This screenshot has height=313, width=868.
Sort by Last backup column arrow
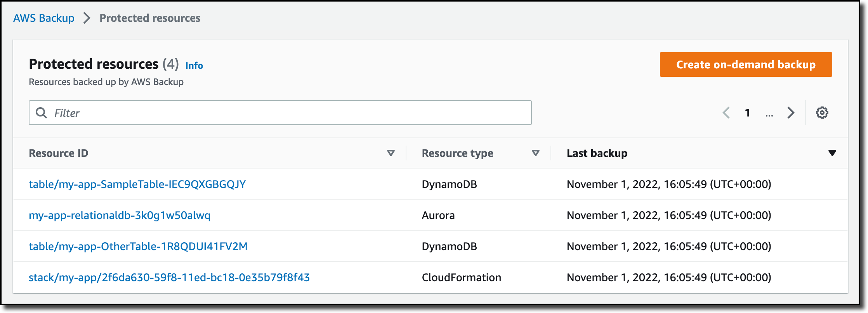pos(832,153)
